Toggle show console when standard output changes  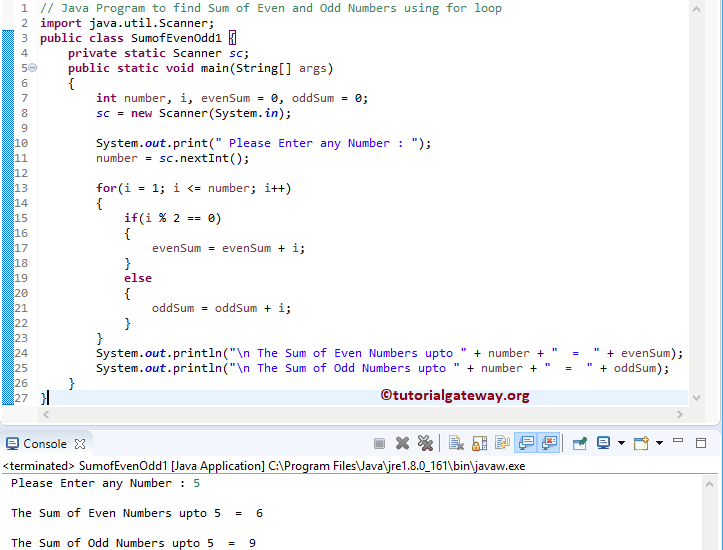526,443
